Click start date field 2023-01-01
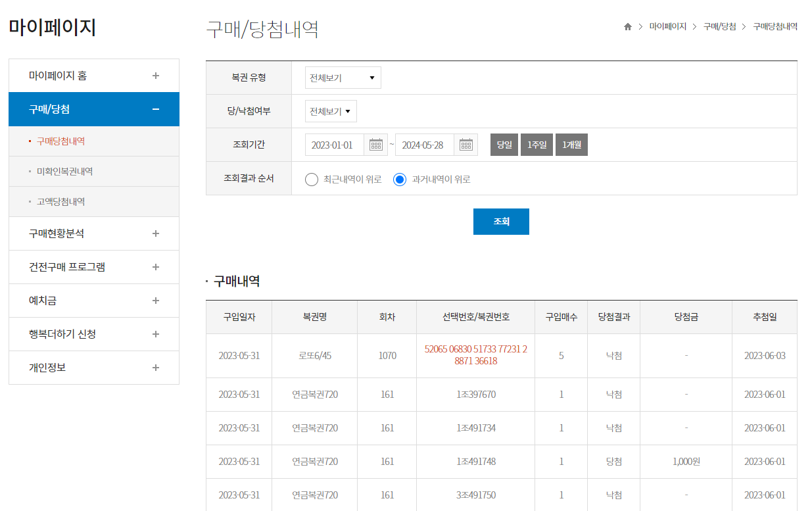This screenshot has height=511, width=812. coord(334,145)
